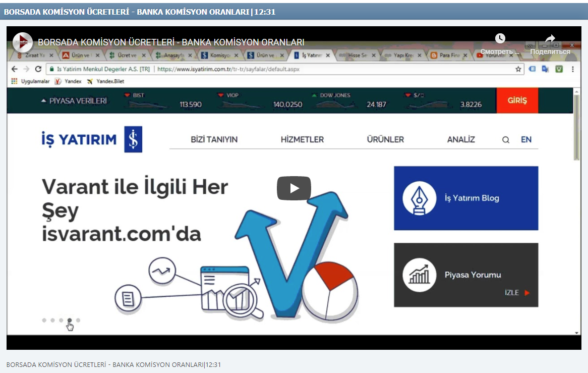This screenshot has height=373, width=588.
Task: Click the browser reload icon
Action: 38,69
